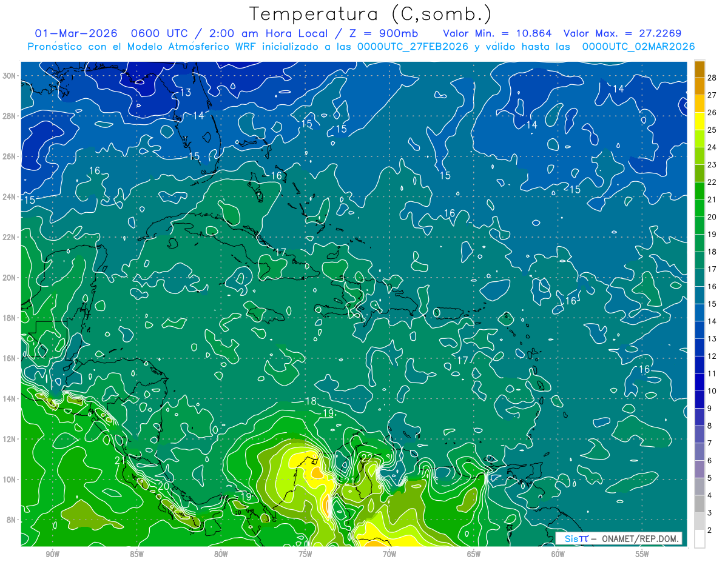
Task: Click label 9 on the color scale
Action: (x=710, y=409)
